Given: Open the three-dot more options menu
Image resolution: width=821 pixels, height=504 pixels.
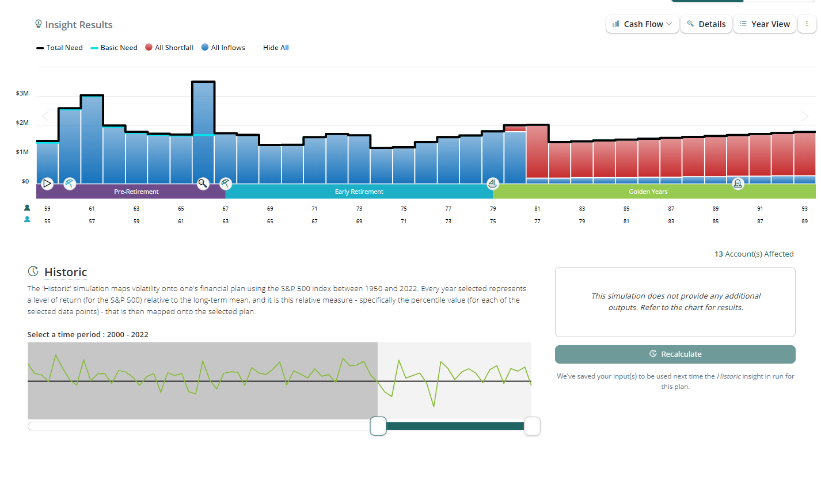Looking at the screenshot, I should click(x=807, y=24).
